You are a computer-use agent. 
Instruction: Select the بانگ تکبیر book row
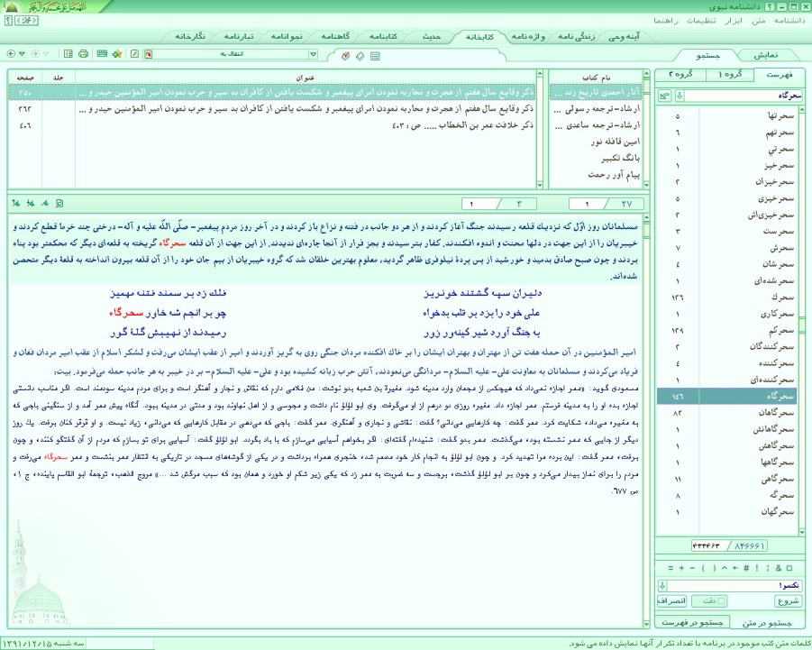pos(596,159)
